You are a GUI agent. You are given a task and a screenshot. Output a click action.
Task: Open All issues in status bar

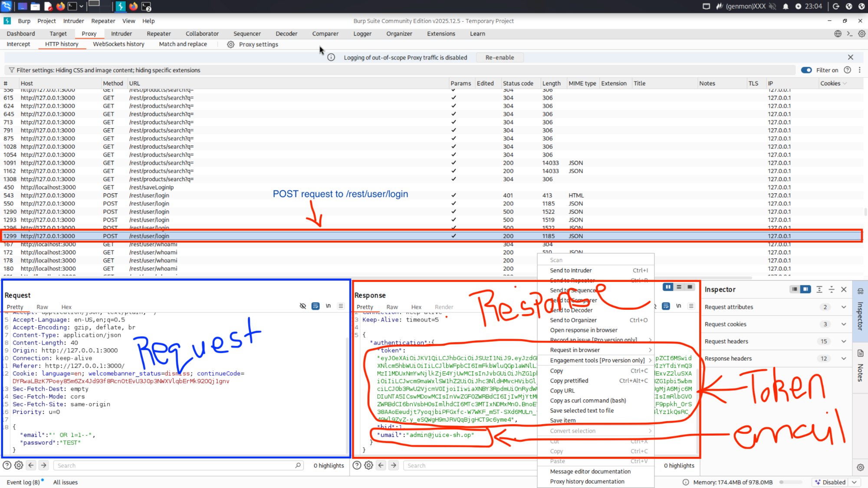click(66, 482)
